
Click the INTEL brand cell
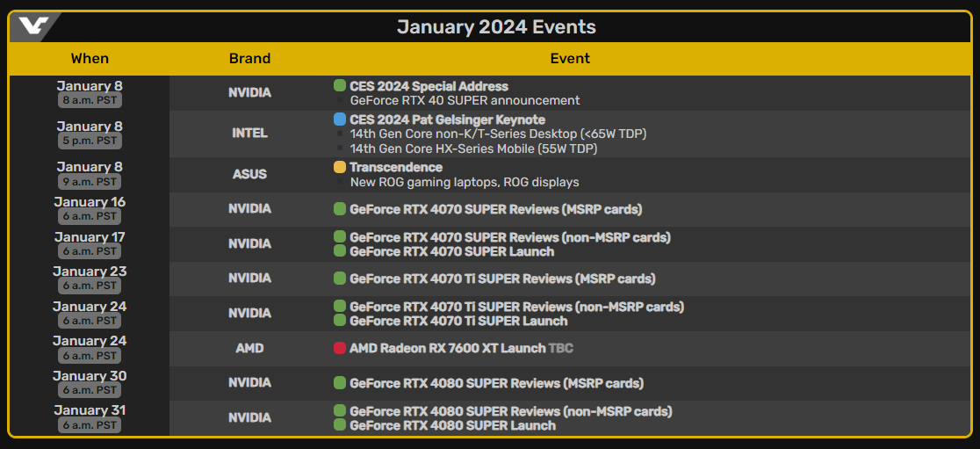point(249,134)
